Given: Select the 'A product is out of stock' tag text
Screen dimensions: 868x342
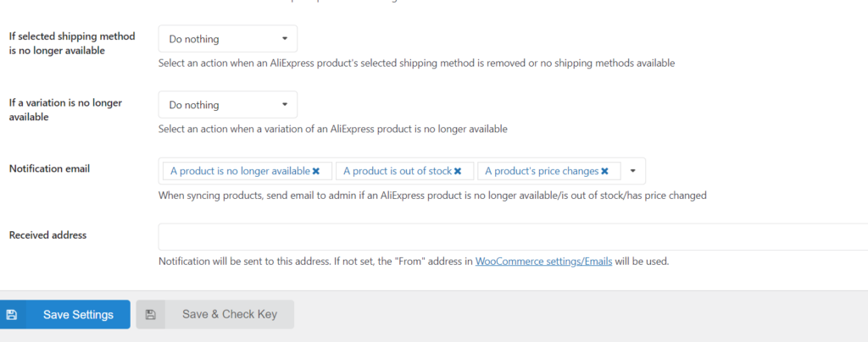Looking at the screenshot, I should pos(398,171).
